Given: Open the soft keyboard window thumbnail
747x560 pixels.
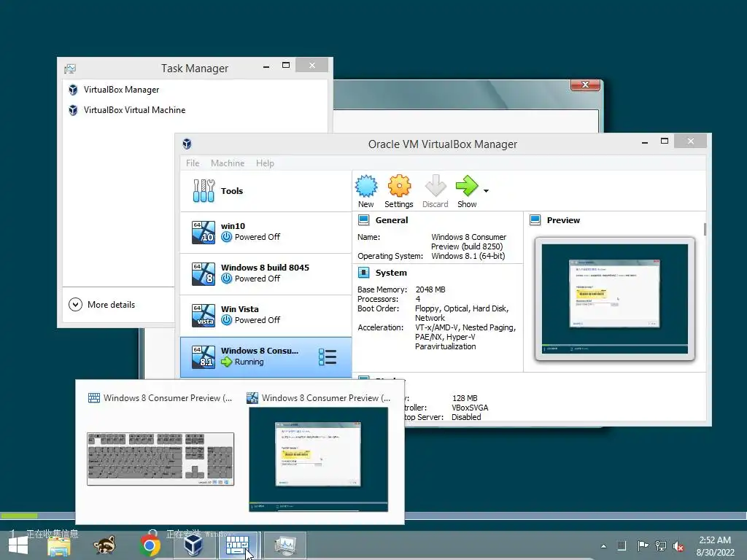Looking at the screenshot, I should [x=160, y=459].
